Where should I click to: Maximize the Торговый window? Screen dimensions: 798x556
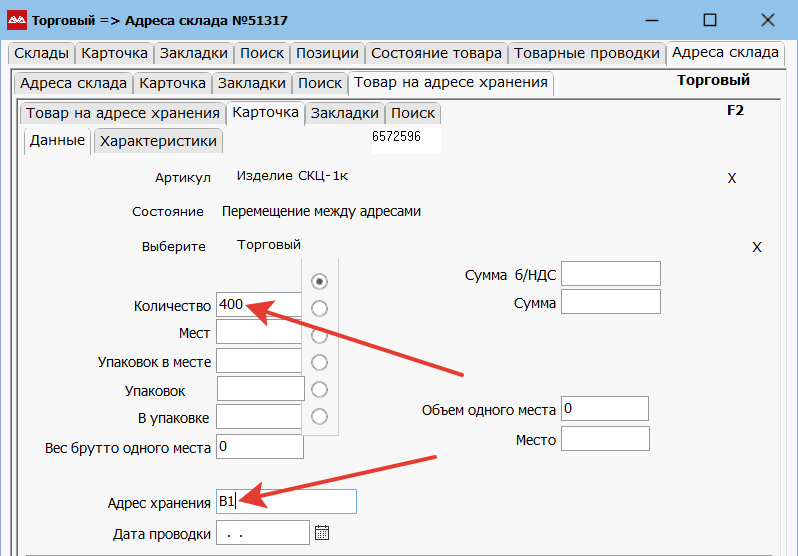[709, 19]
